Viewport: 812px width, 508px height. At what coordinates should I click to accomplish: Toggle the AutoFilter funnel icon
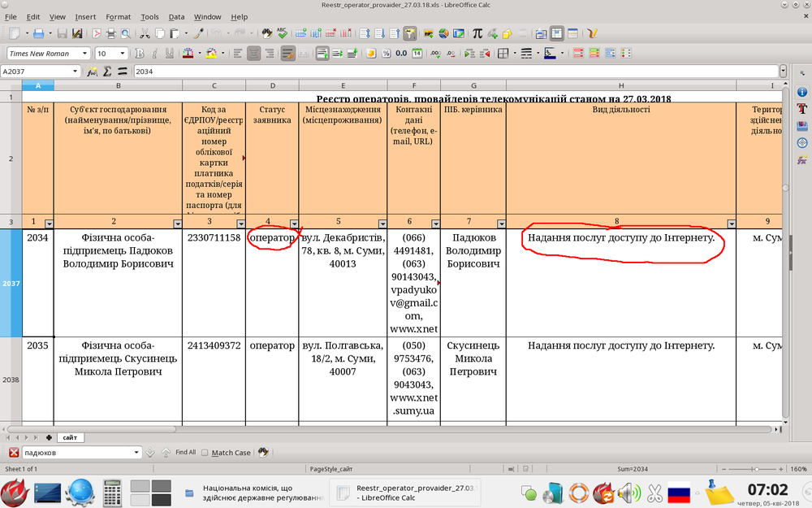pyautogui.click(x=410, y=33)
